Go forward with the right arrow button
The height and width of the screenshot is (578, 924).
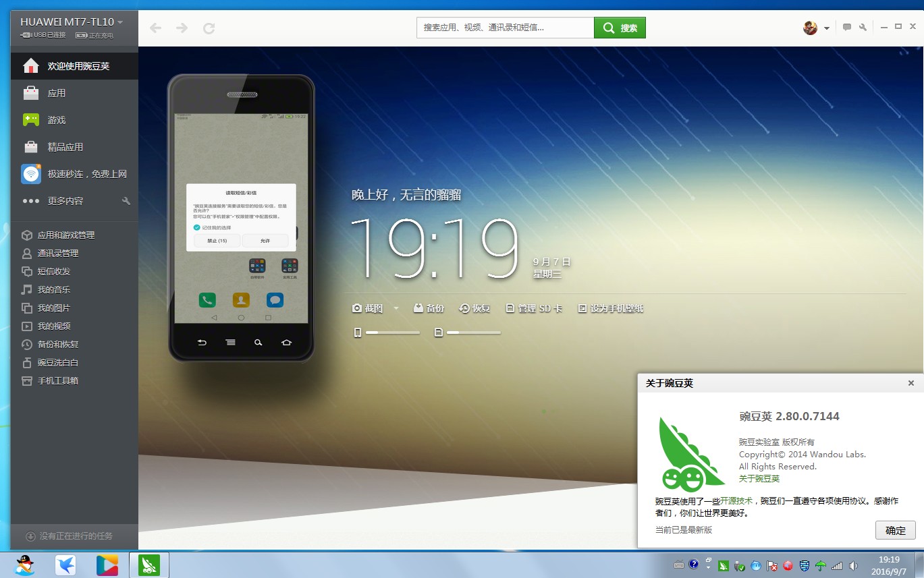click(182, 28)
